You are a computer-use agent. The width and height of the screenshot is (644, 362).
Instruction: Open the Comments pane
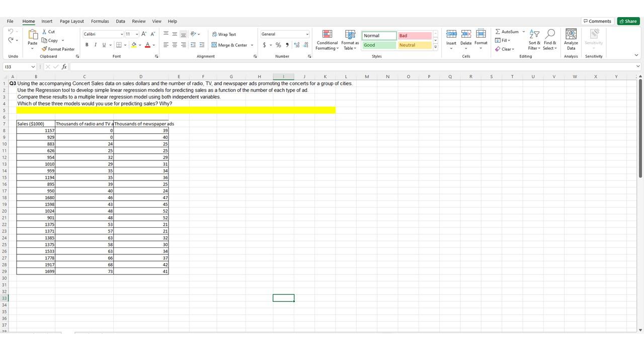(x=597, y=21)
